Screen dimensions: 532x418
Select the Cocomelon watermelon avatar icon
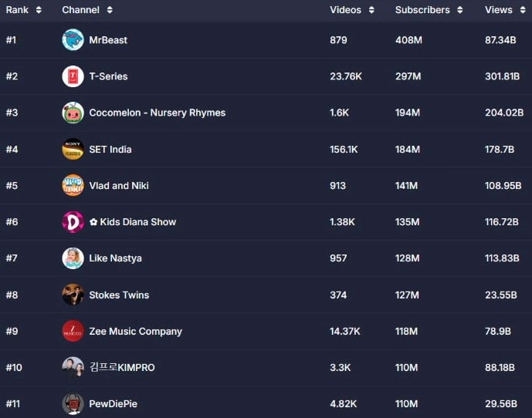73,113
